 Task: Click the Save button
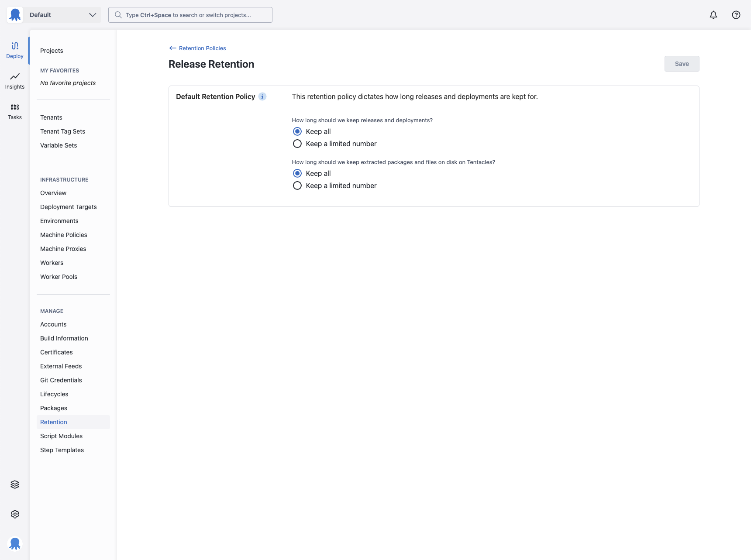(682, 64)
